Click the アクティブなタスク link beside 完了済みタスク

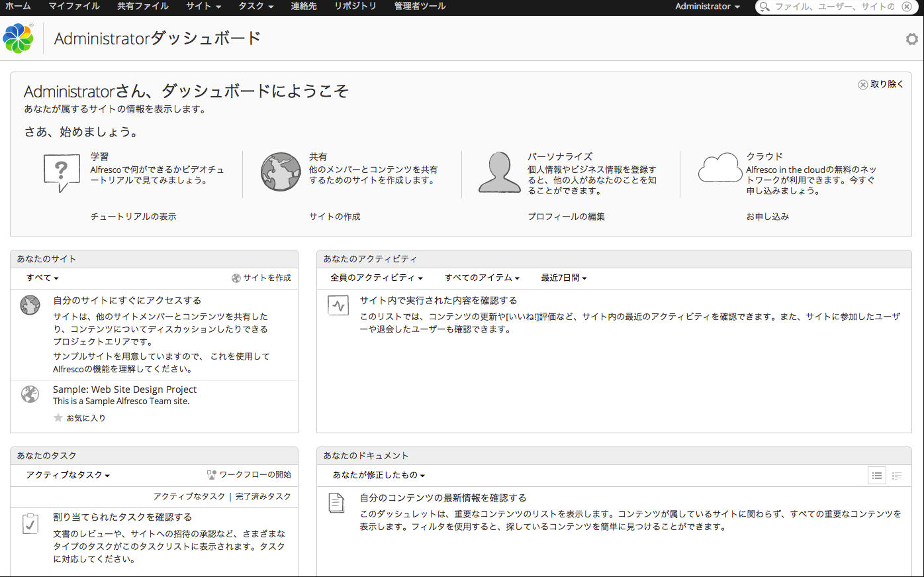click(189, 497)
